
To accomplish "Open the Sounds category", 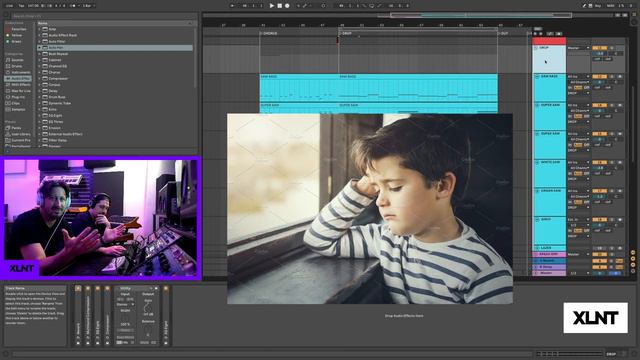I will click(x=17, y=60).
